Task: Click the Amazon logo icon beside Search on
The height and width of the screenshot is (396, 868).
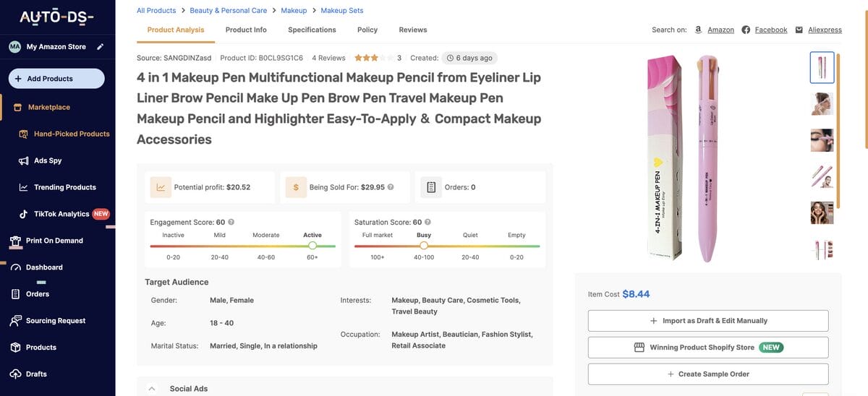Action: (x=698, y=30)
